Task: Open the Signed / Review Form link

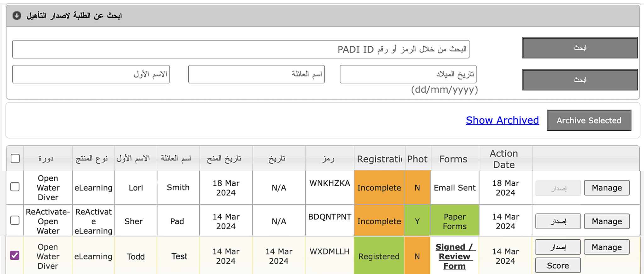Action: point(454,256)
